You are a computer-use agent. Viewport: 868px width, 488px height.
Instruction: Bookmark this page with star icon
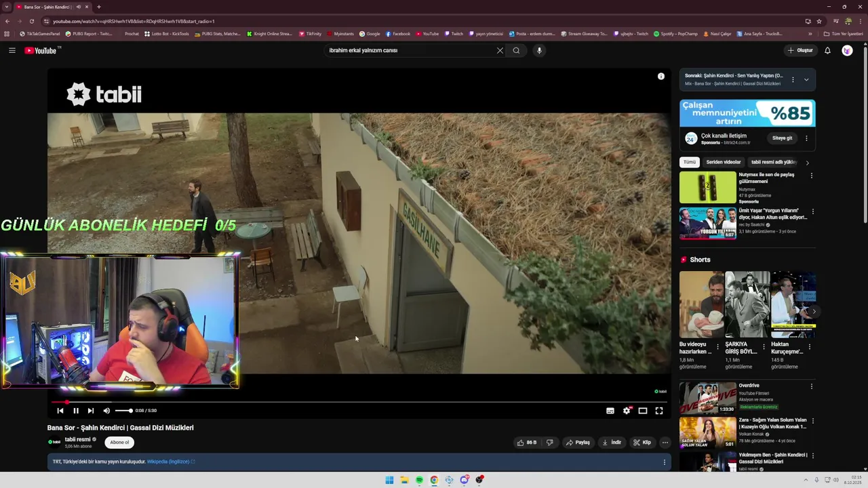tap(819, 21)
